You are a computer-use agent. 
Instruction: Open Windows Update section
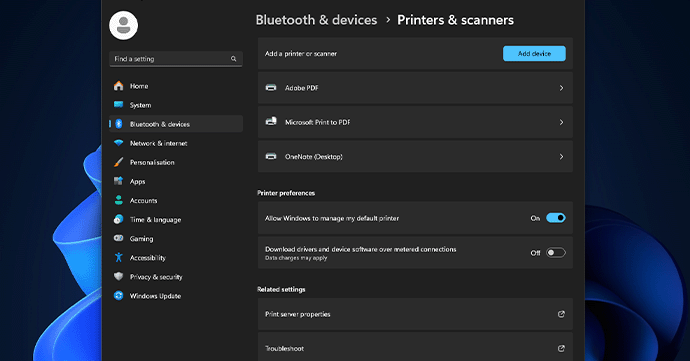176,295
